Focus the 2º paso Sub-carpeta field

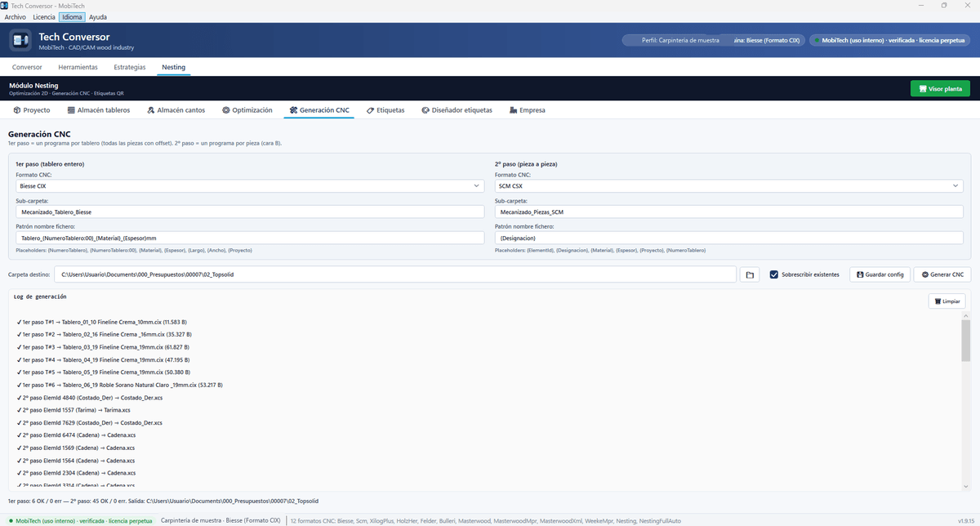(x=728, y=212)
